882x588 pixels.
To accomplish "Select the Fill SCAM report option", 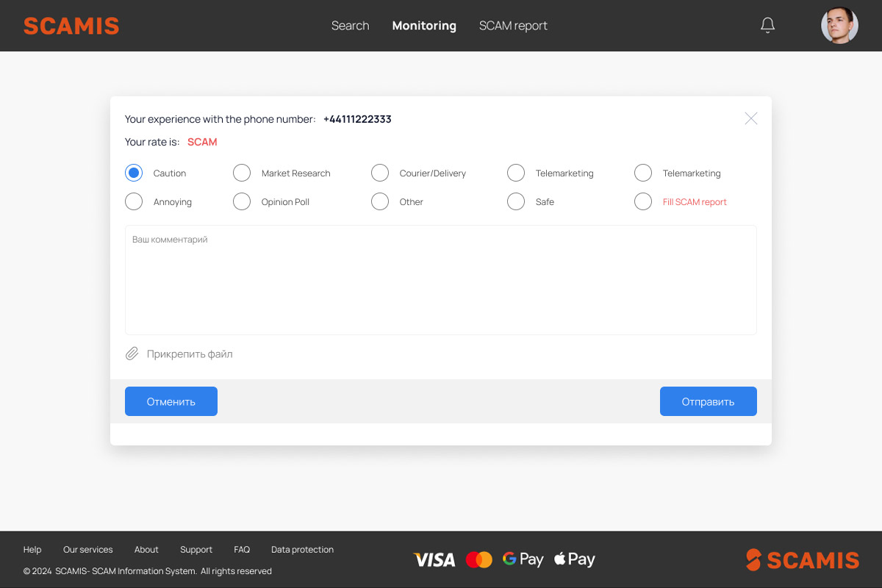I will pos(643,201).
